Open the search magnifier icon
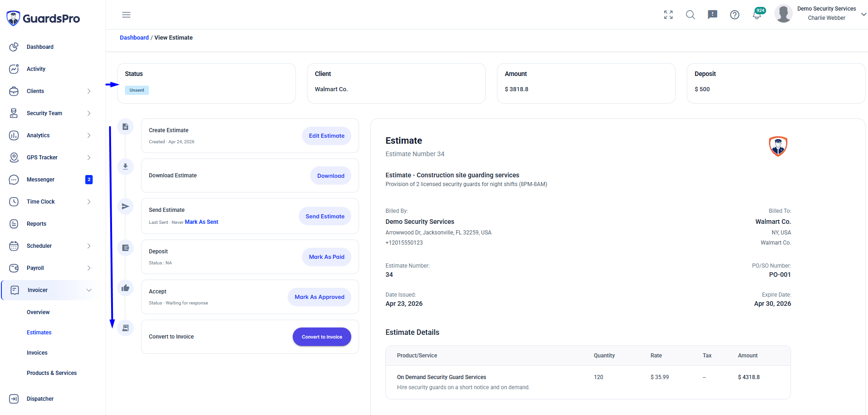This screenshot has width=868, height=415. [x=691, y=15]
